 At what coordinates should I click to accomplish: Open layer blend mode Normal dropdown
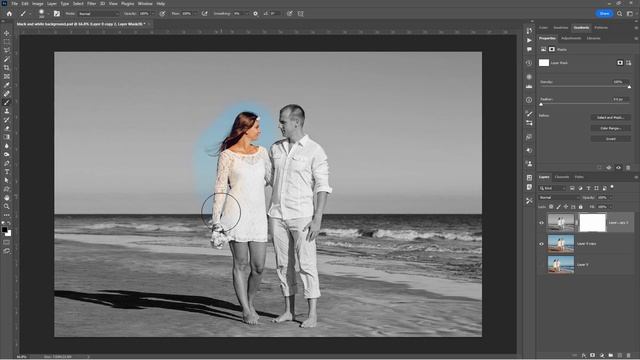tap(559, 198)
